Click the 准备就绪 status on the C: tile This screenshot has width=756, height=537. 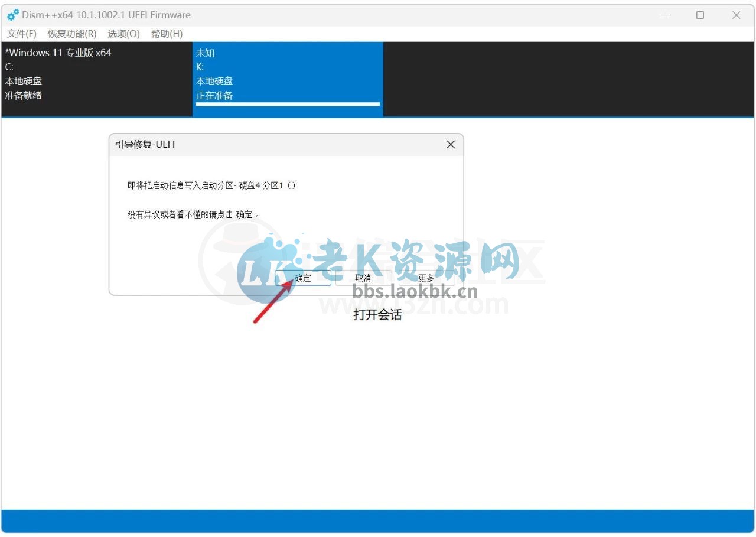tap(24, 95)
